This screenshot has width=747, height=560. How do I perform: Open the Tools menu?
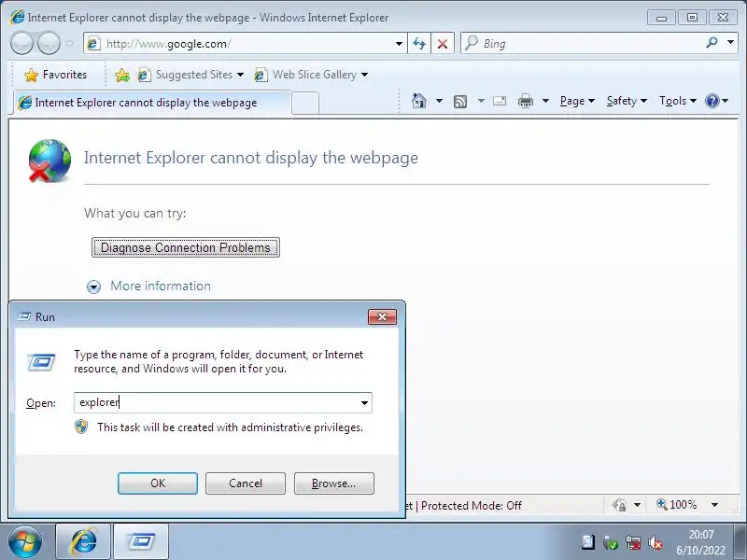678,101
